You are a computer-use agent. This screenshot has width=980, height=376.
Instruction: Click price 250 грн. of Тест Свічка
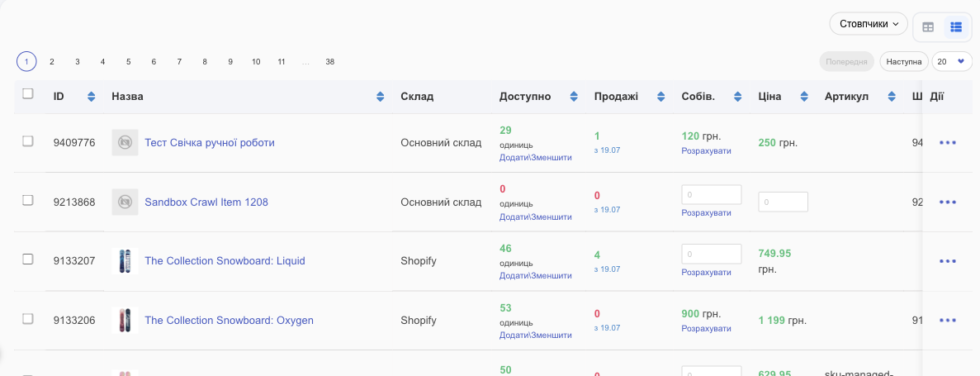[778, 143]
